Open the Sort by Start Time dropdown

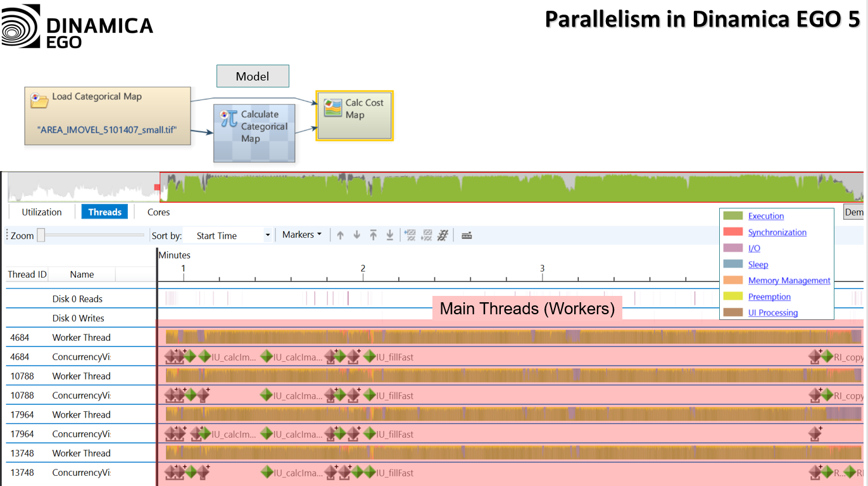pos(233,235)
